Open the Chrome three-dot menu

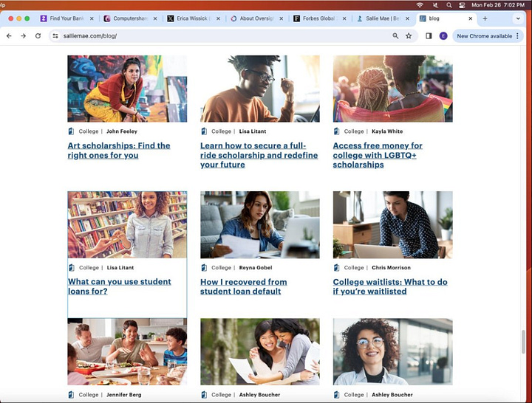click(x=517, y=36)
